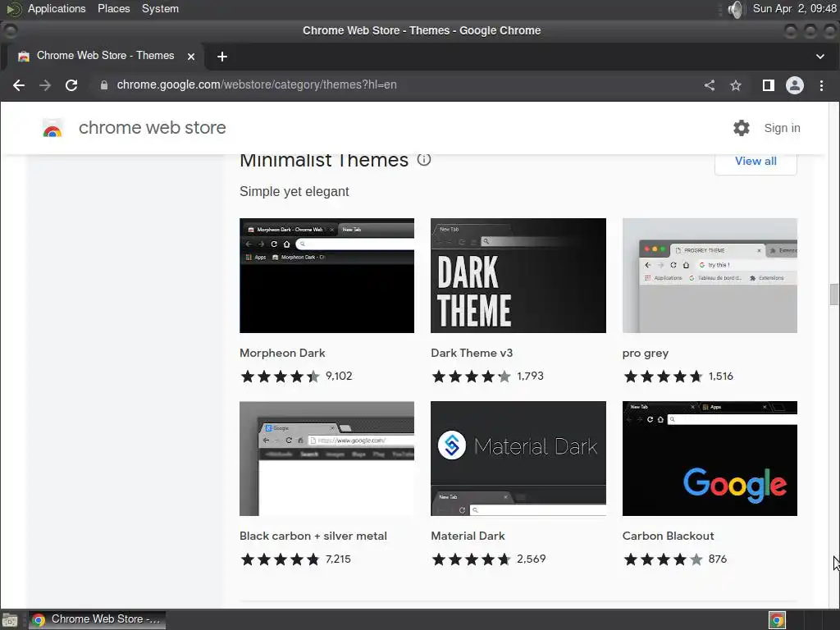Open Carbon Blackout theme thumbnail
The width and height of the screenshot is (840, 630).
point(710,459)
